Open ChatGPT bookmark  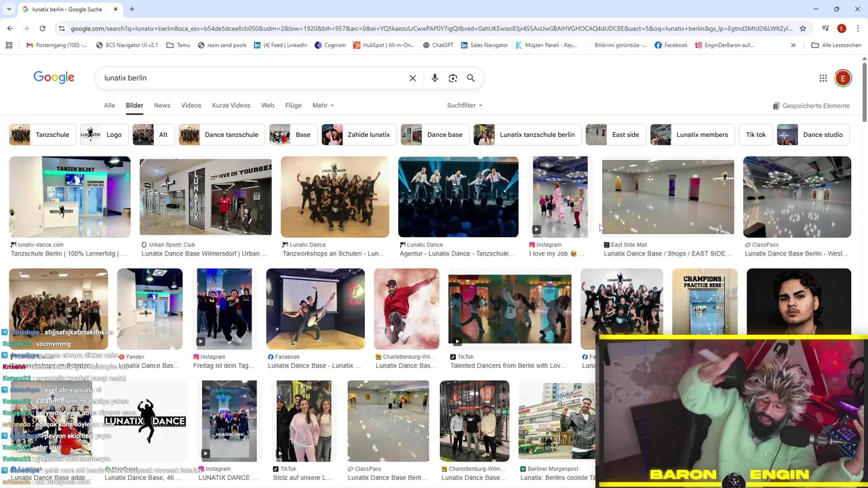pos(437,45)
